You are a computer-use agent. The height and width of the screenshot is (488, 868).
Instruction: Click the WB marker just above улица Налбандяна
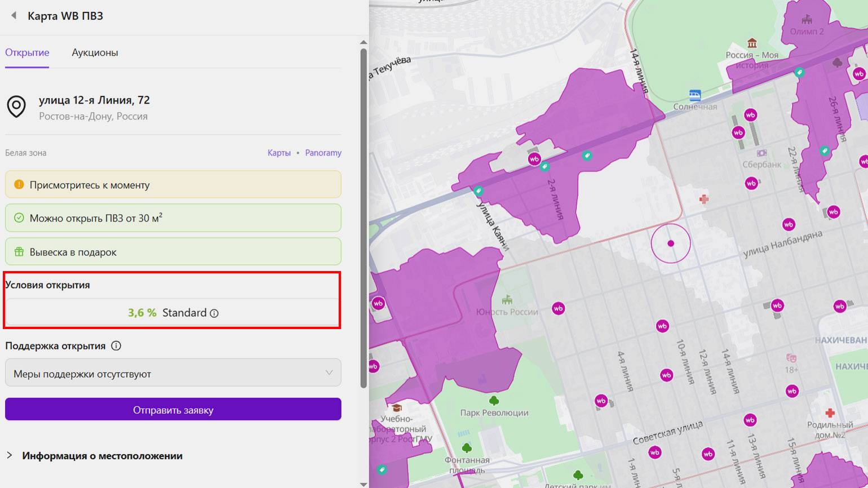click(x=789, y=224)
